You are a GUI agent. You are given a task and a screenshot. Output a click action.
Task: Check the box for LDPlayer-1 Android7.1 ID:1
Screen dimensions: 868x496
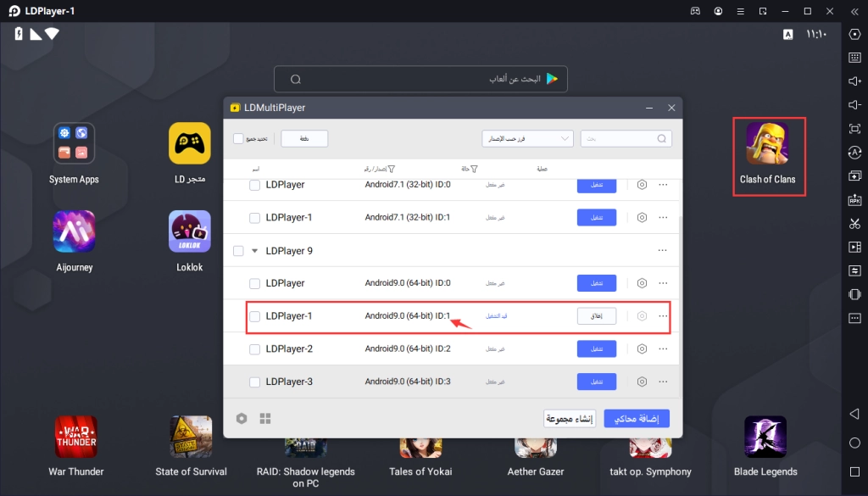tap(254, 218)
